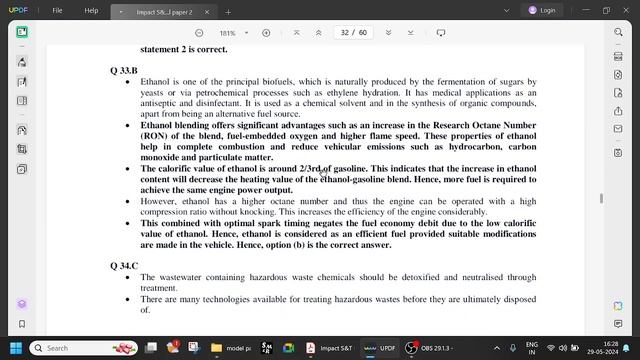The height and width of the screenshot is (360, 640).
Task: Go to the previous page
Action: tap(318, 33)
